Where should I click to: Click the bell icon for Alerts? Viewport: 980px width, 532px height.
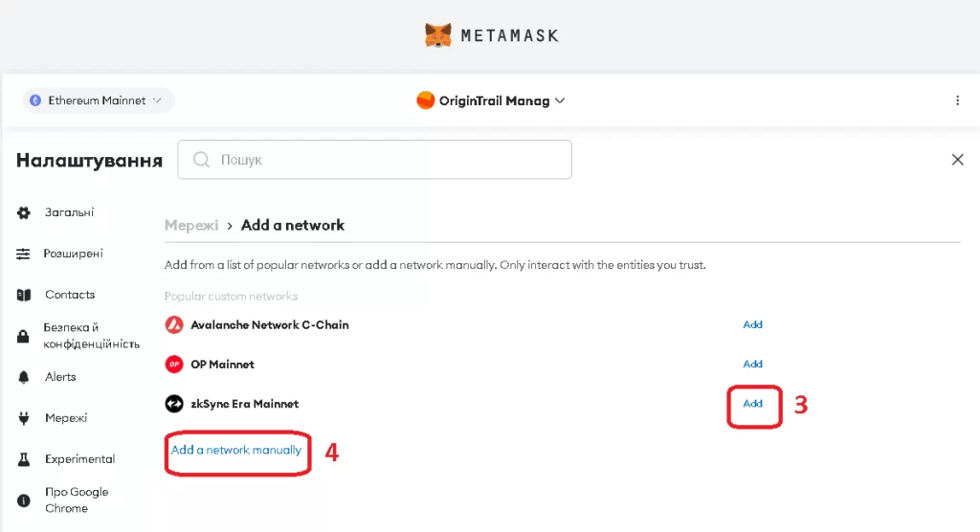24,377
